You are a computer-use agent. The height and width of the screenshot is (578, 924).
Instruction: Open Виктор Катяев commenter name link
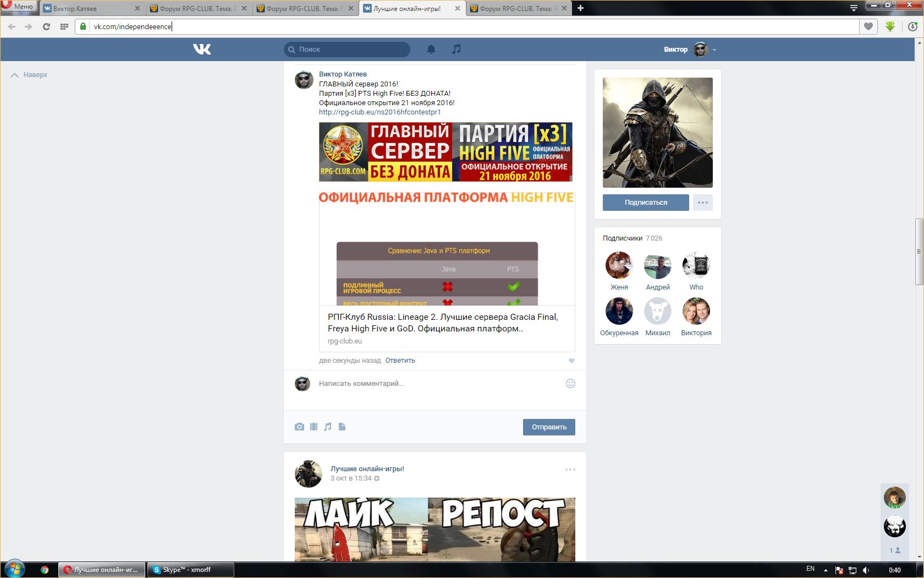point(343,74)
